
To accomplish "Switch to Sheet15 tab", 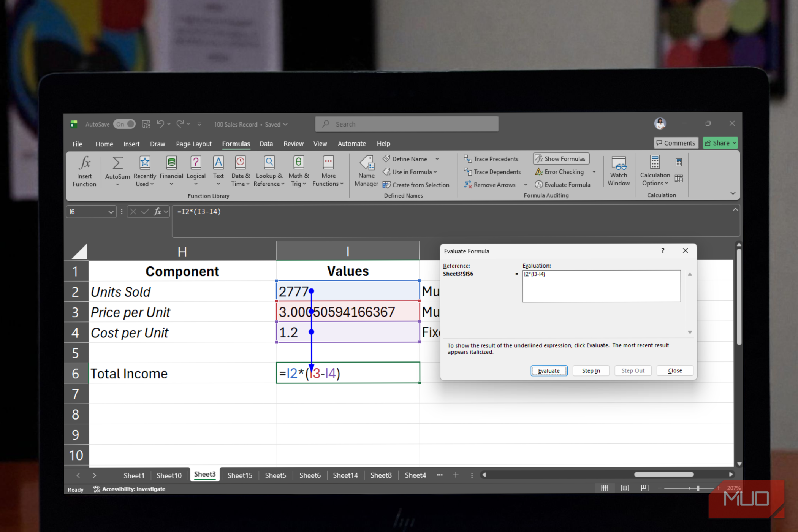I will [240, 475].
